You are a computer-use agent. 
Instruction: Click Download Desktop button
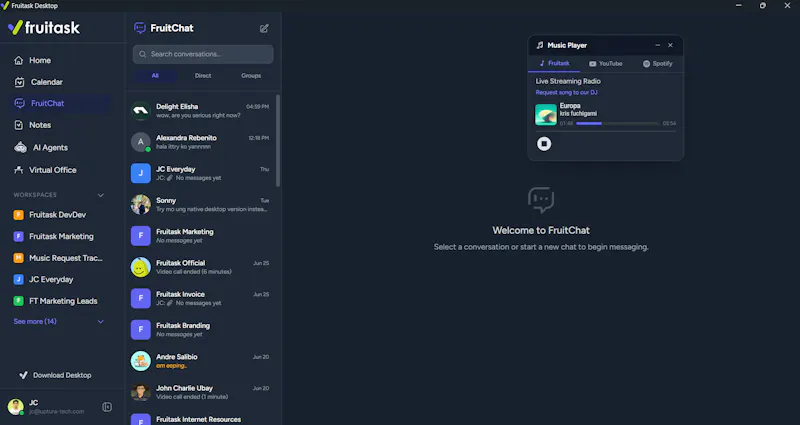(x=55, y=375)
